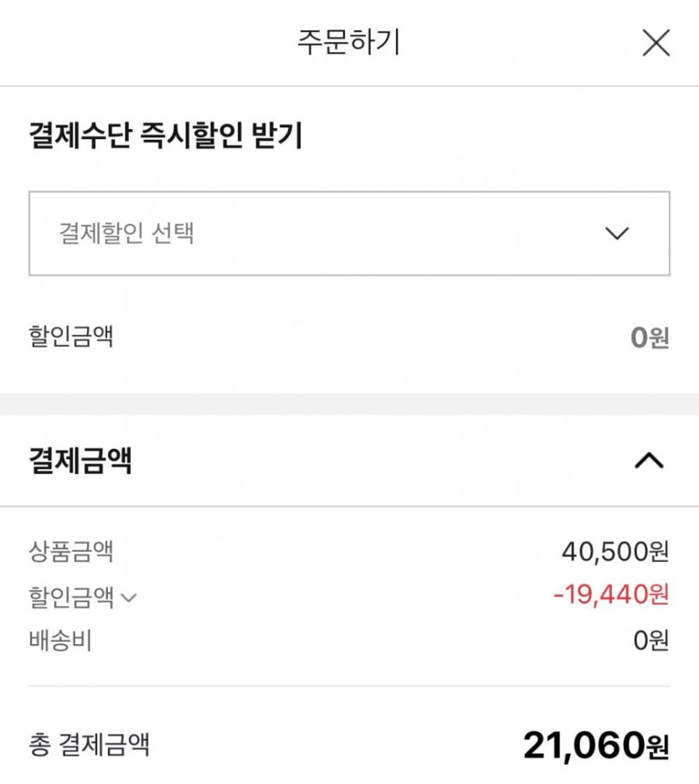Click the 배송비 label
This screenshot has width=699, height=784.
[x=60, y=642]
